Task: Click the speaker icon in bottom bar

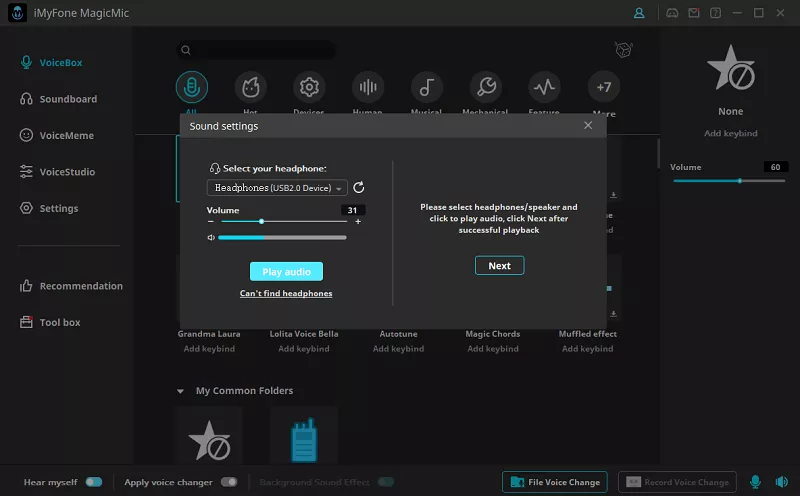Action: coord(781,482)
